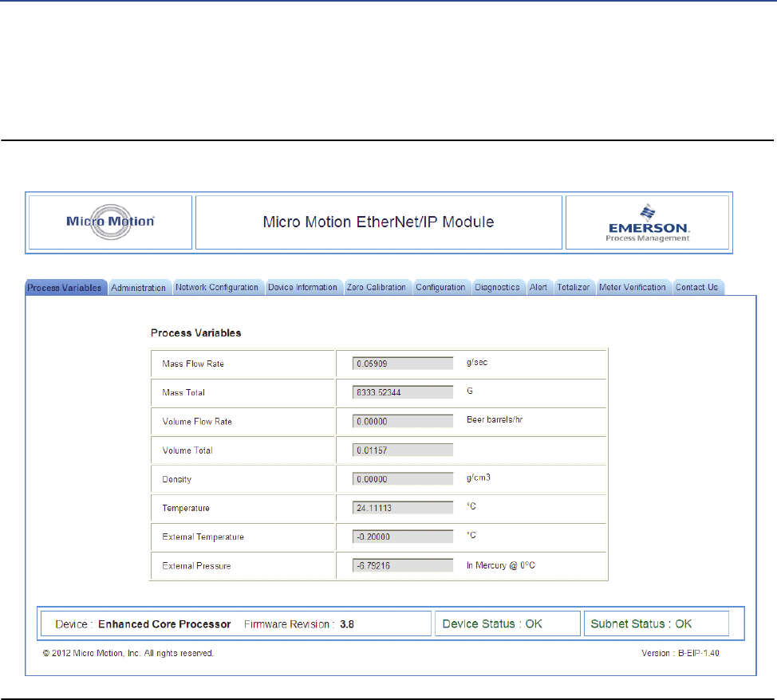The image size is (777, 700).
Task: Click the Volume Flow Rate label
Action: 197,422
